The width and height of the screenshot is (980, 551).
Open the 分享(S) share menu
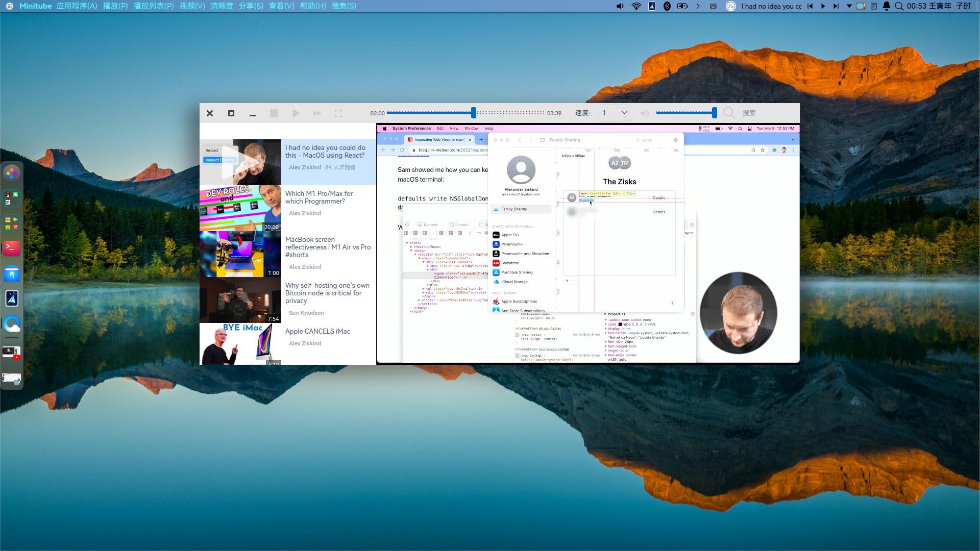tap(251, 6)
